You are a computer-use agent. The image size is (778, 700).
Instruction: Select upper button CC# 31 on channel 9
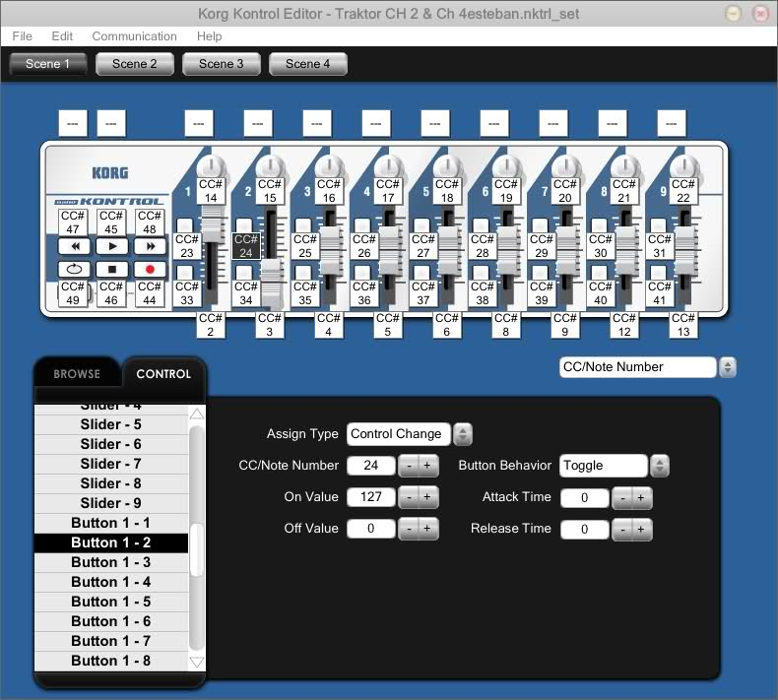tap(660, 246)
